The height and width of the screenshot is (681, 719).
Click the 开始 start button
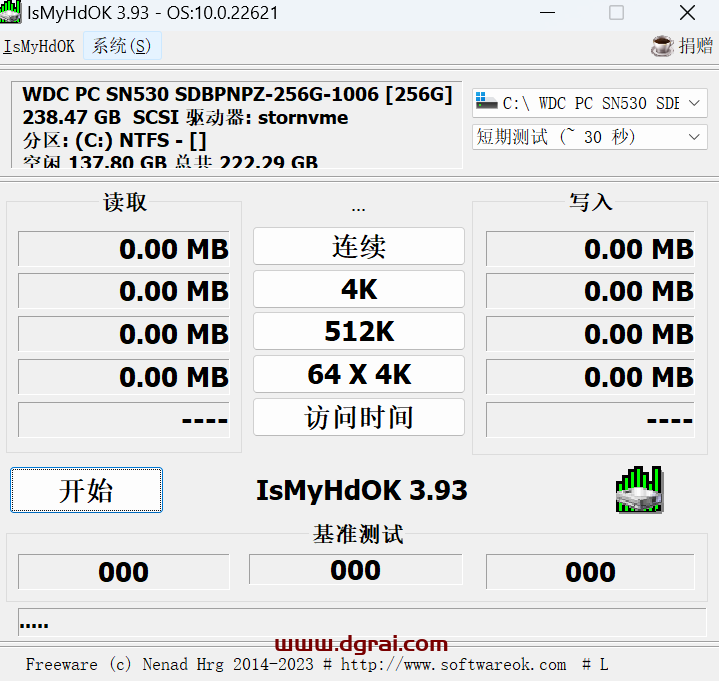click(86, 490)
